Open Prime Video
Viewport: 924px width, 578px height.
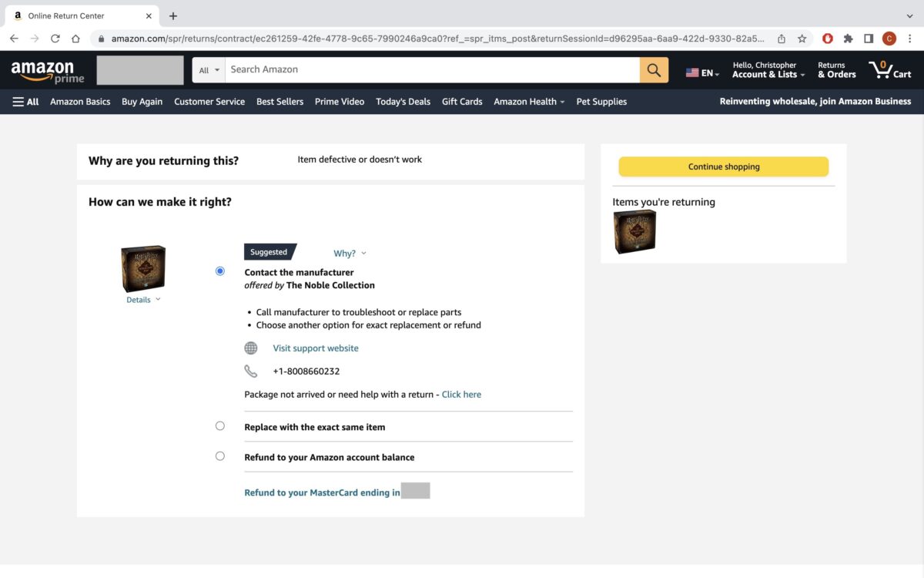click(x=340, y=102)
